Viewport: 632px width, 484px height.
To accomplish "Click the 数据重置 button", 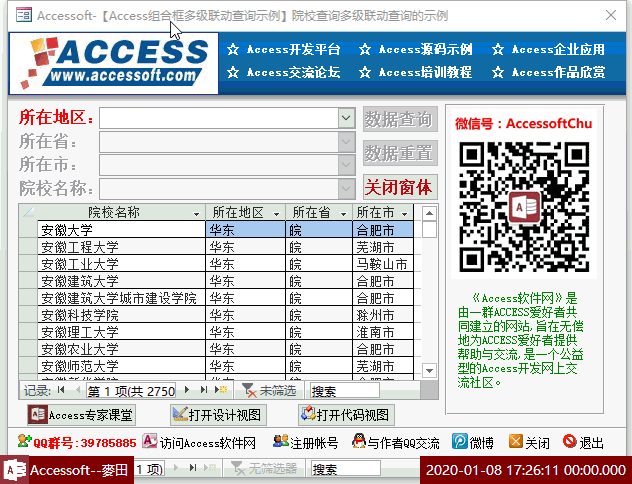I will [x=400, y=153].
